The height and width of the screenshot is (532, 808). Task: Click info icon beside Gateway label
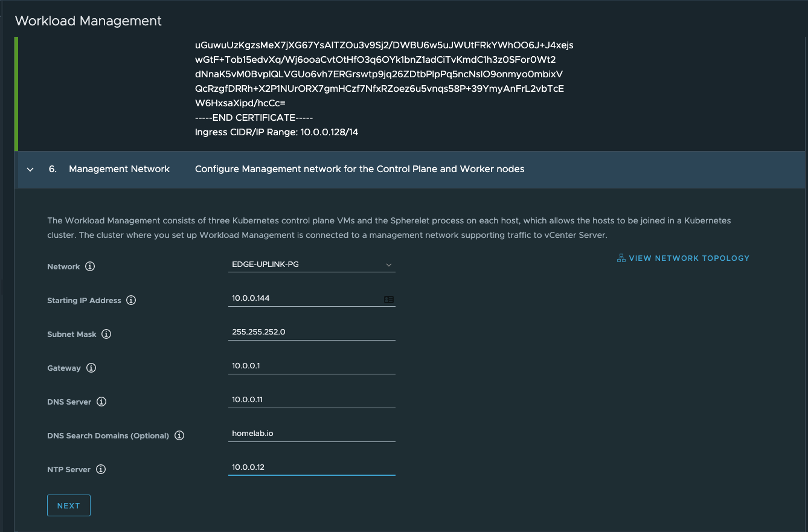pos(91,368)
